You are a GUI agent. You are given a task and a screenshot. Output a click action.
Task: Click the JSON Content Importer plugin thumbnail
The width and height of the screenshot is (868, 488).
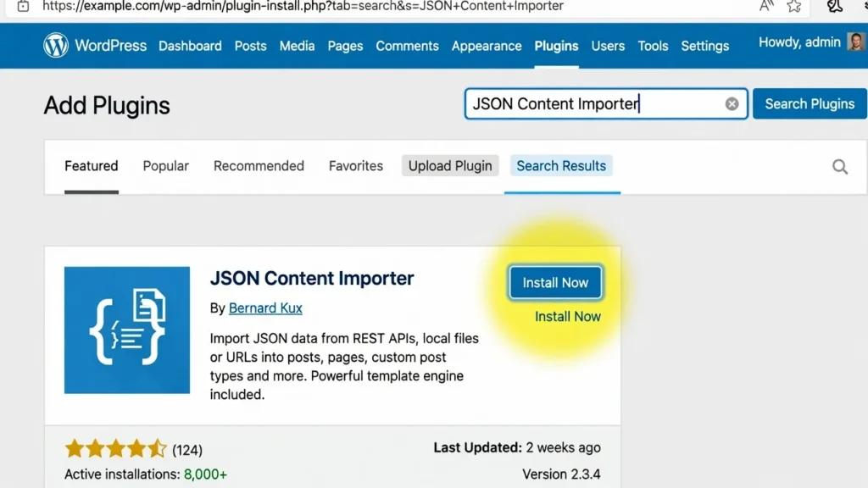tap(127, 330)
